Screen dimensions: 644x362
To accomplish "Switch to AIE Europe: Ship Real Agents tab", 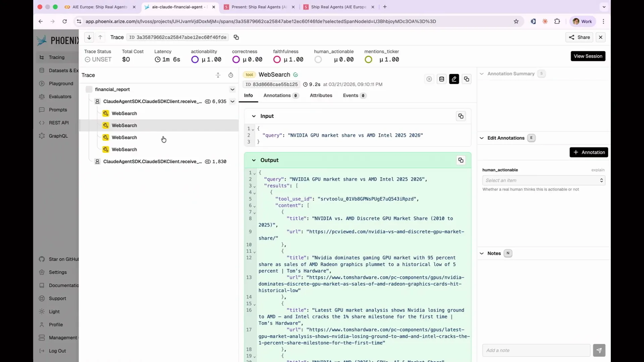I will coord(100,7).
